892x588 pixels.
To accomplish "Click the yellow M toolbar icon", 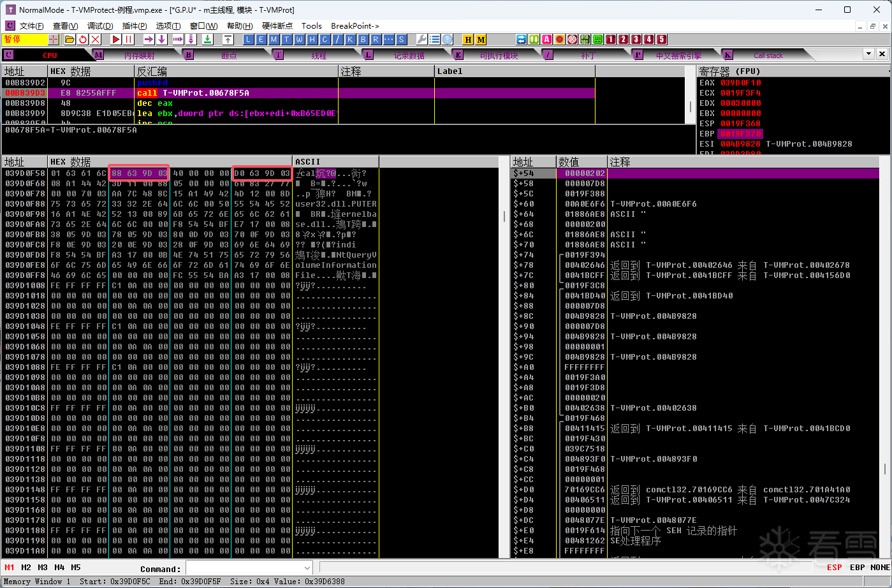I will tap(481, 40).
